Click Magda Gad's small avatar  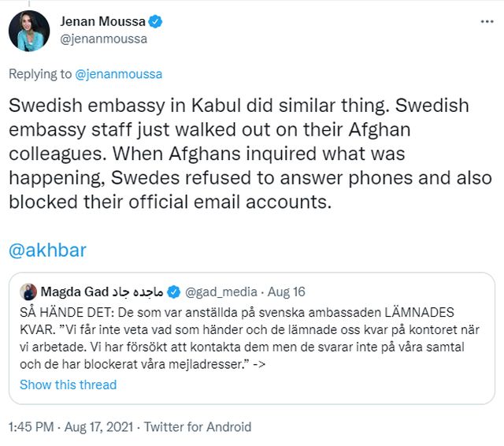28,291
